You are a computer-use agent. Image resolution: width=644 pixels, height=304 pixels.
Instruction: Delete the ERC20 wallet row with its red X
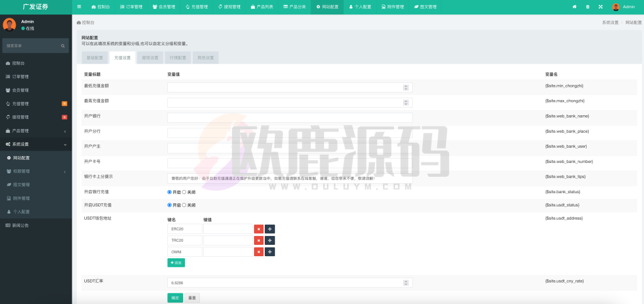coord(258,229)
